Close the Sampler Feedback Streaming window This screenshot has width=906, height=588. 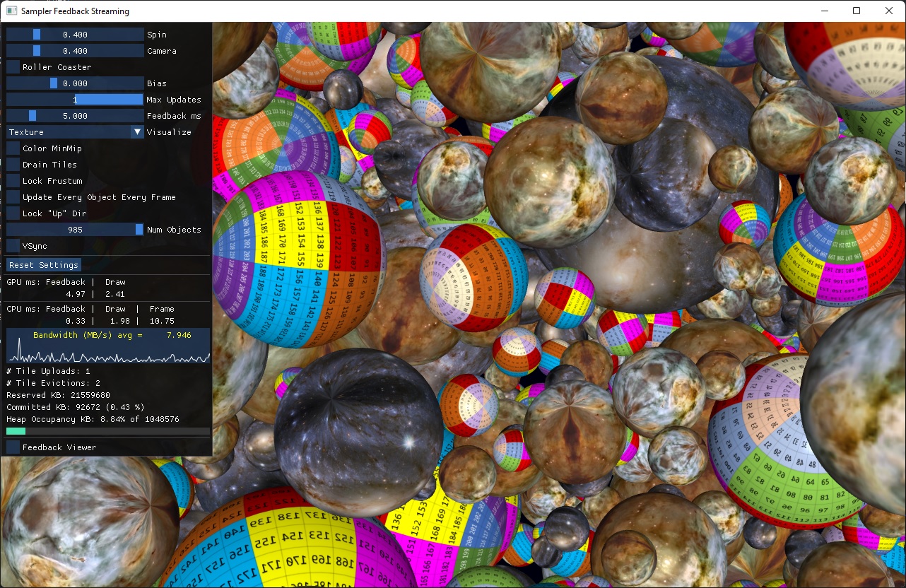click(x=889, y=11)
